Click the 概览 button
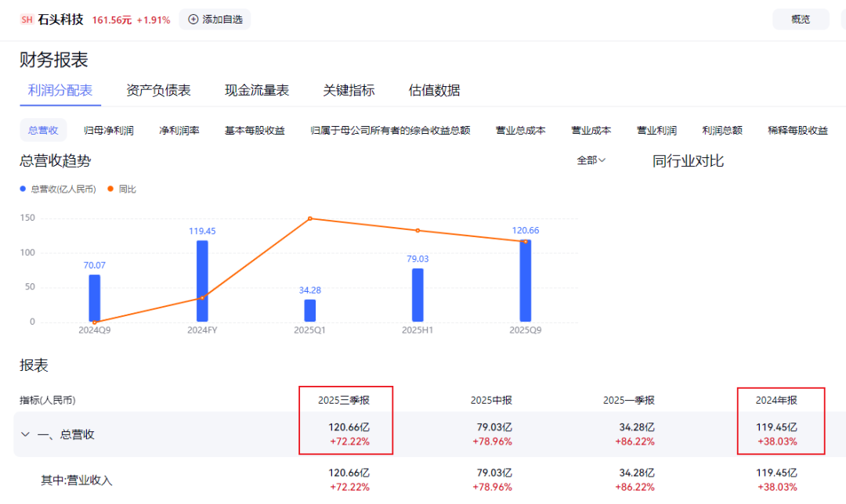This screenshot has height=504, width=846. [x=801, y=19]
